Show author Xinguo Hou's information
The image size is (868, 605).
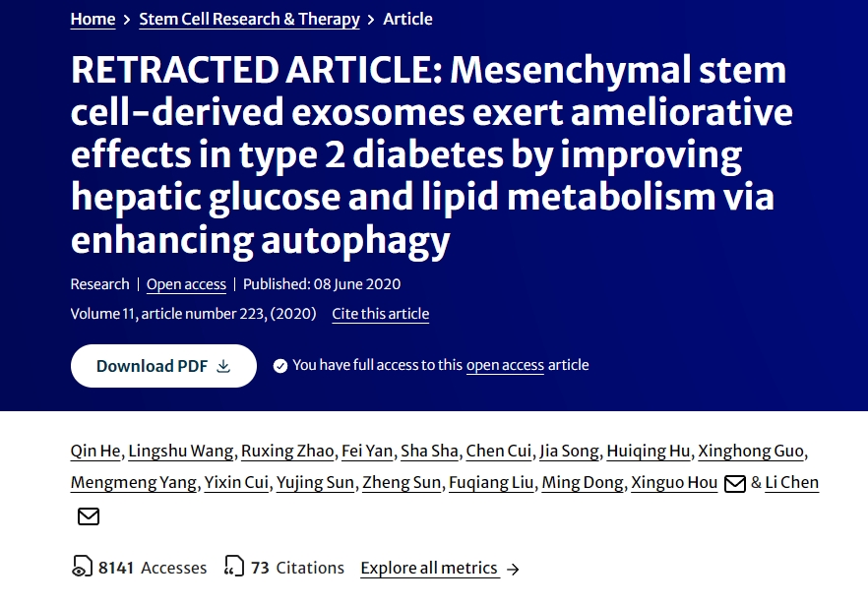(x=675, y=483)
